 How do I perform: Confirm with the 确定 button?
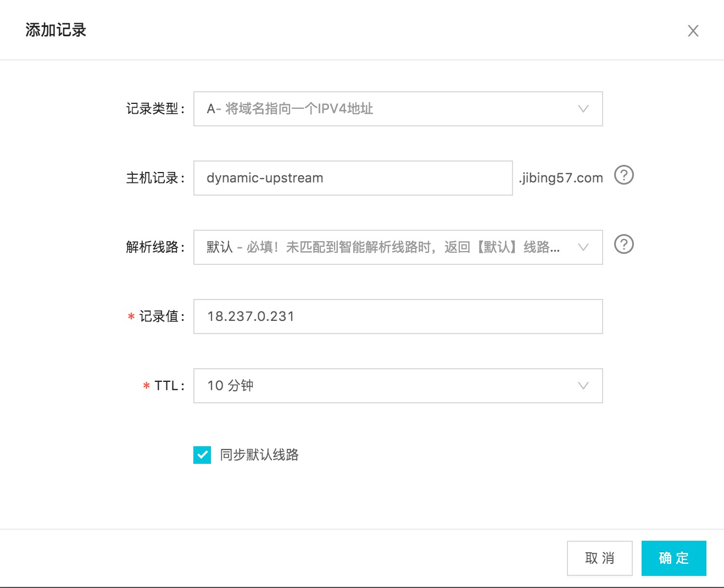pos(674,558)
